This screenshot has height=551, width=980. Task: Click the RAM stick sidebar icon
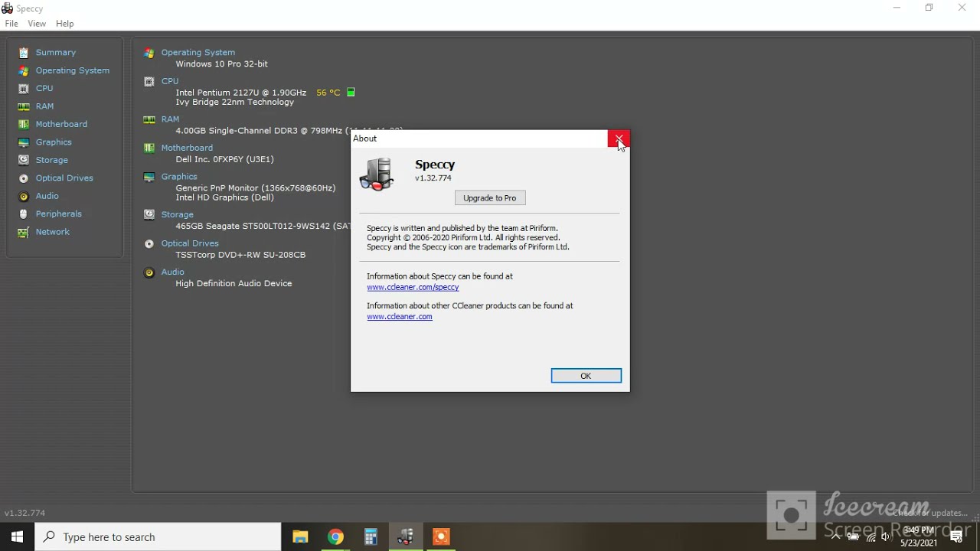click(x=24, y=106)
